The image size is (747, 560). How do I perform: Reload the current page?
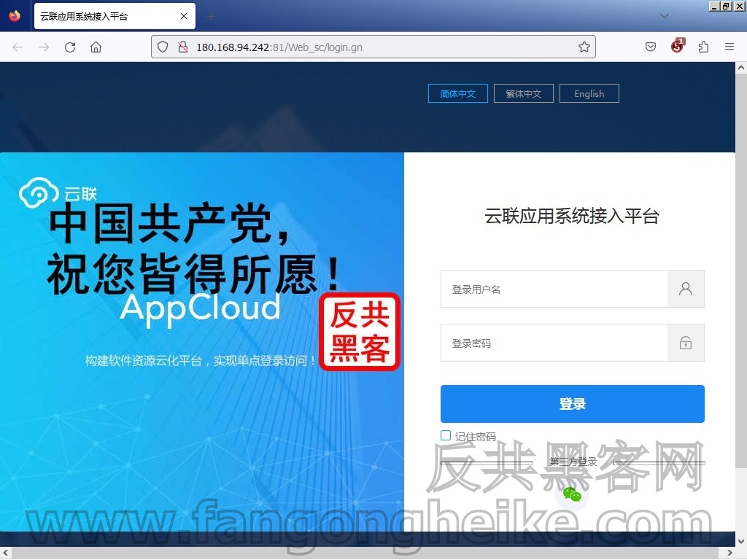click(70, 47)
